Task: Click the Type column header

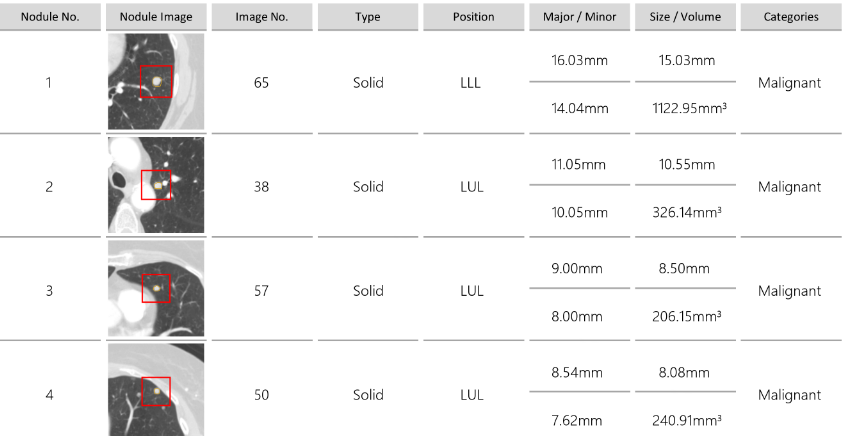Action: [x=368, y=17]
